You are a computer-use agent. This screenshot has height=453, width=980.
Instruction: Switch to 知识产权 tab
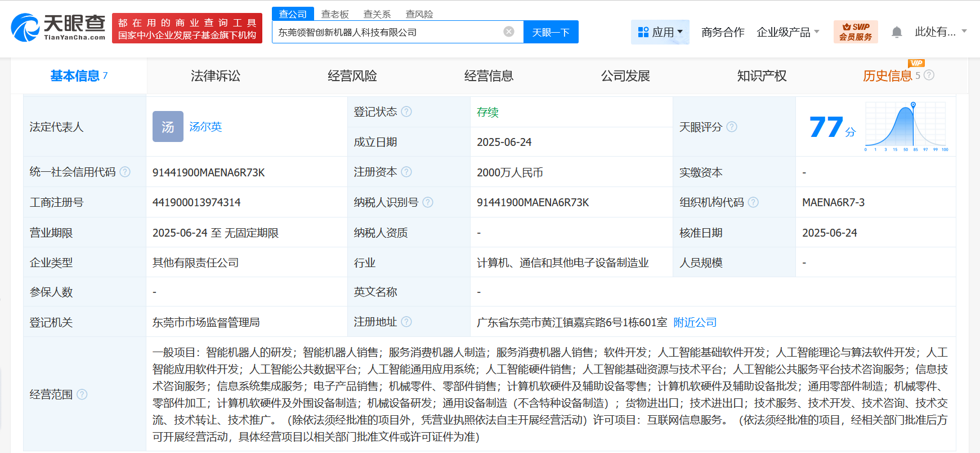[762, 76]
